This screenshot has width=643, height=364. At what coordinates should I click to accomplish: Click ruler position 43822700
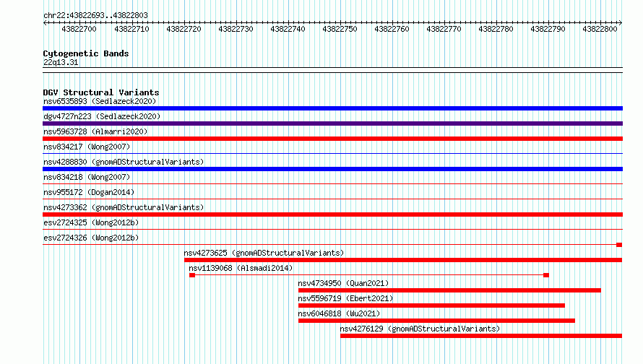point(79,29)
